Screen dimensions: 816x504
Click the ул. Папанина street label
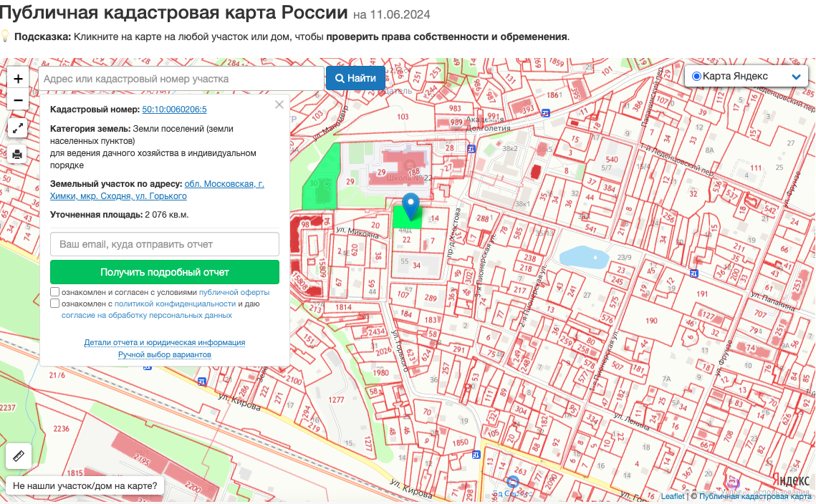773,301
